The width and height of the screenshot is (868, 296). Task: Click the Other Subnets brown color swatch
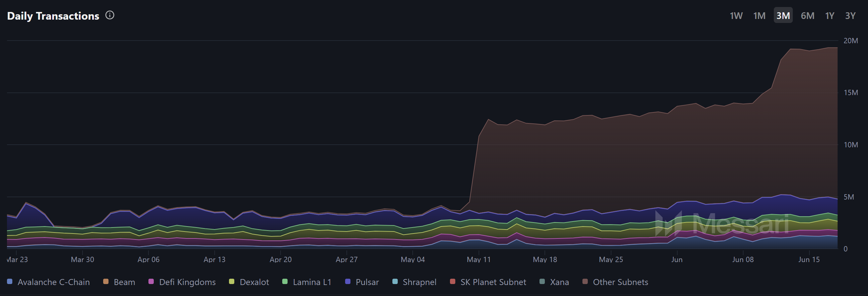(585, 281)
